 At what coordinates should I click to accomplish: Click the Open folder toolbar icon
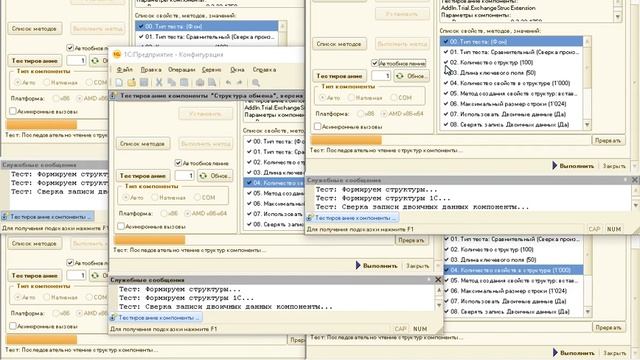point(131,82)
